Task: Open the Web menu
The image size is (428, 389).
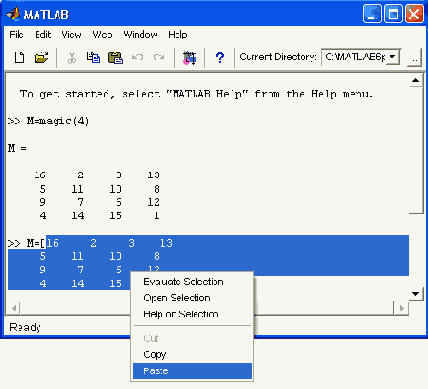Action: tap(102, 35)
